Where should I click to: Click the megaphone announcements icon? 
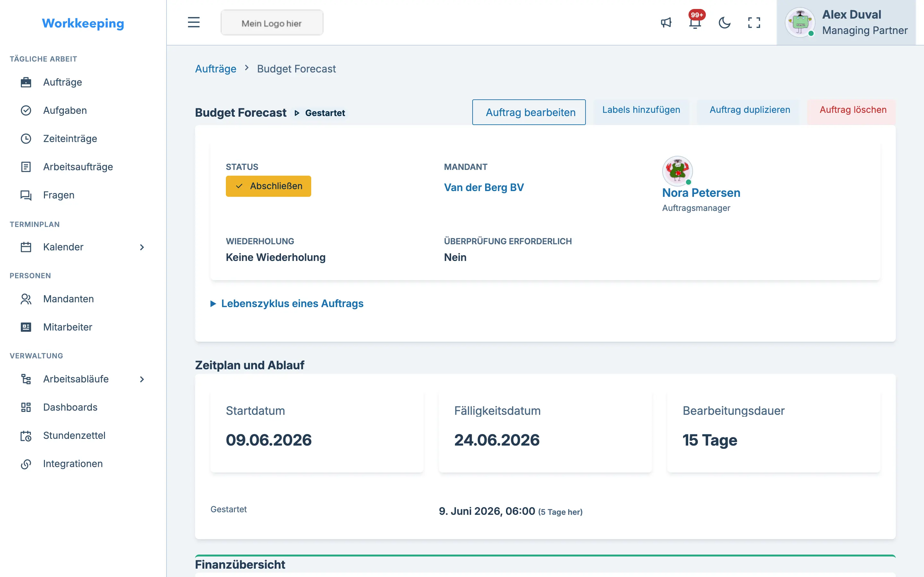click(666, 22)
